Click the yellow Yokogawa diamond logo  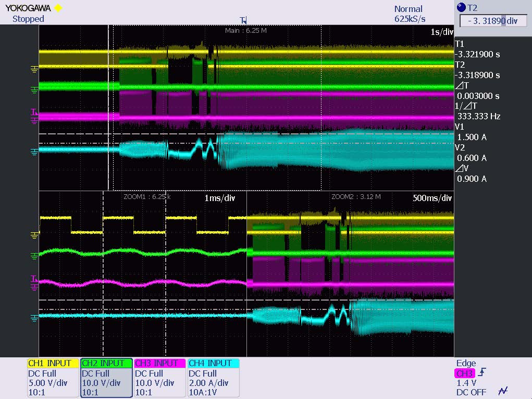(58, 8)
